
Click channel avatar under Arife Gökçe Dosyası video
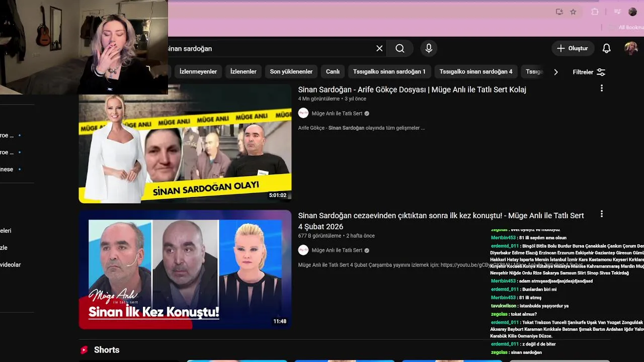tap(303, 113)
